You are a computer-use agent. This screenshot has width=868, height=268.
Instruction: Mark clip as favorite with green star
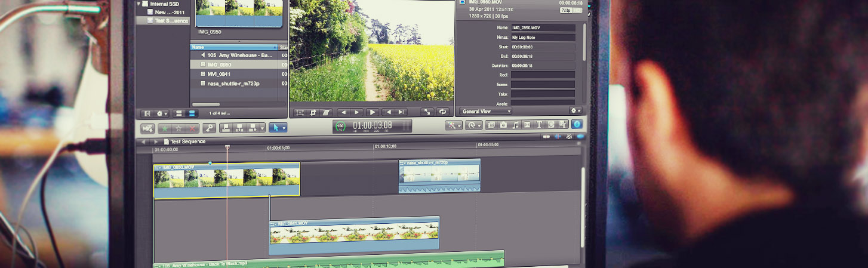(164, 128)
